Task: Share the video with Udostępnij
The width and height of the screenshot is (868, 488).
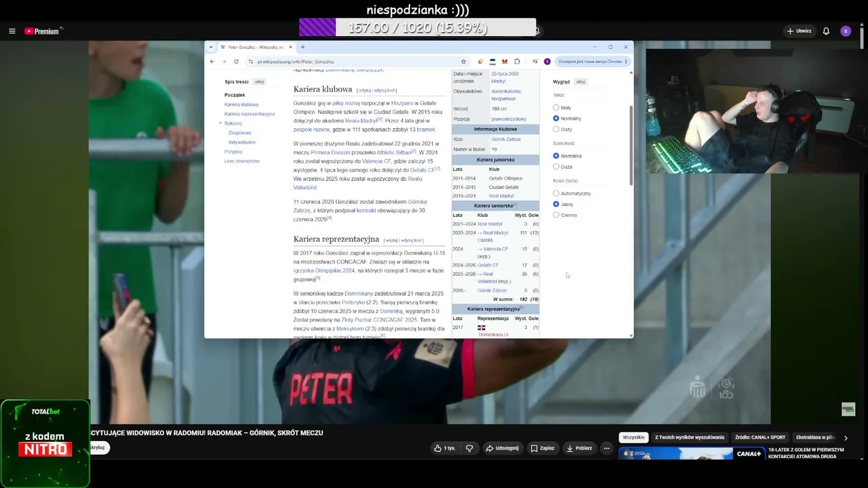Action: [502, 448]
